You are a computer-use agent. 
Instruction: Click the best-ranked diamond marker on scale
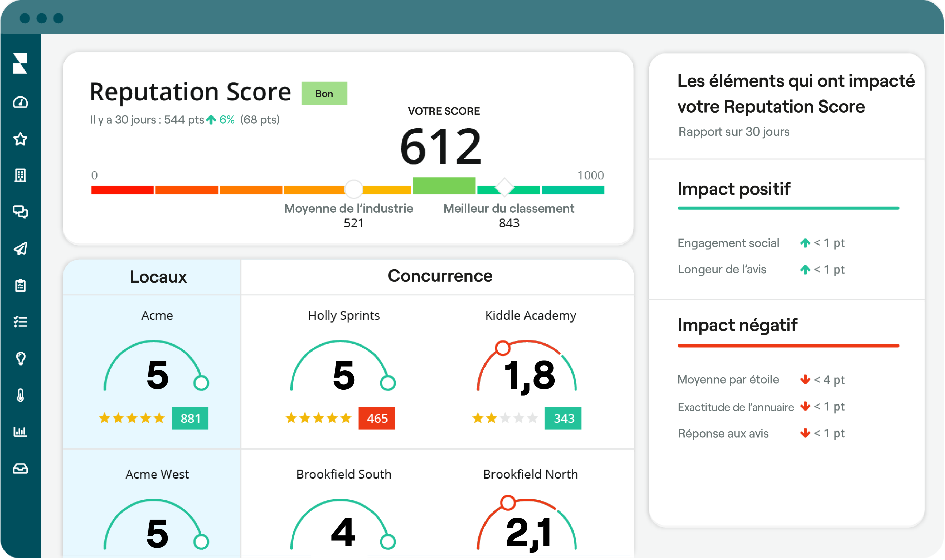505,188
